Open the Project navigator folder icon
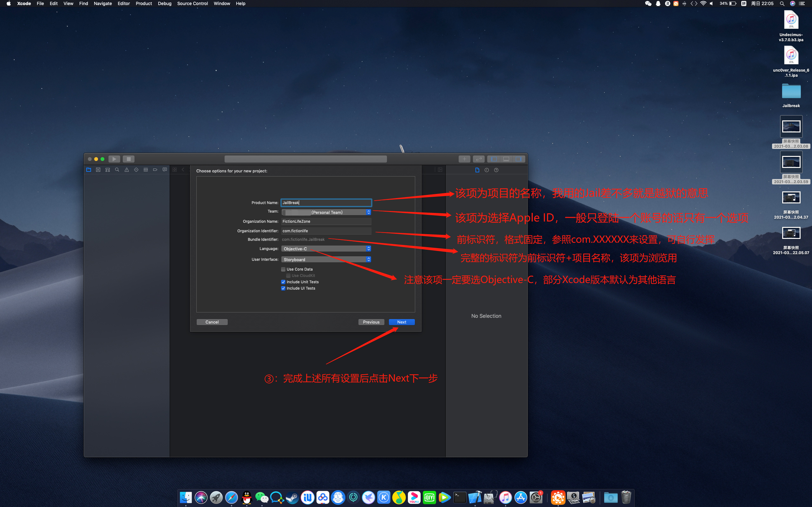Image resolution: width=812 pixels, height=507 pixels. pos(88,170)
